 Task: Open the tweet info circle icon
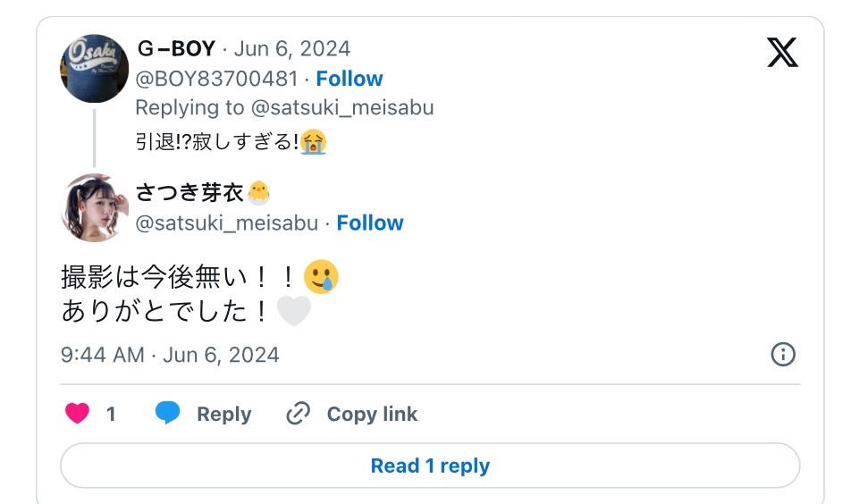pos(782,355)
